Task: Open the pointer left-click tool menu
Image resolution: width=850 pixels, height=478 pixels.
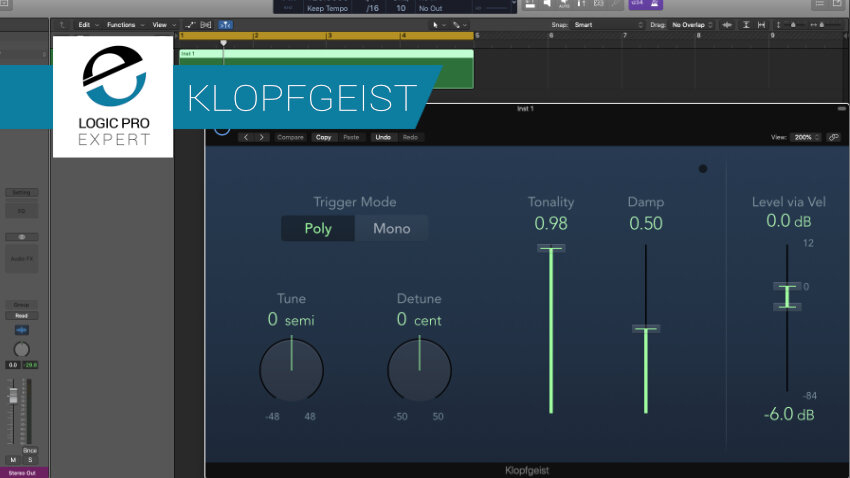Action: click(x=438, y=25)
